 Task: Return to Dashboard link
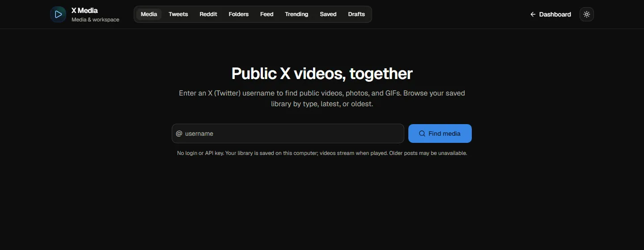point(551,14)
